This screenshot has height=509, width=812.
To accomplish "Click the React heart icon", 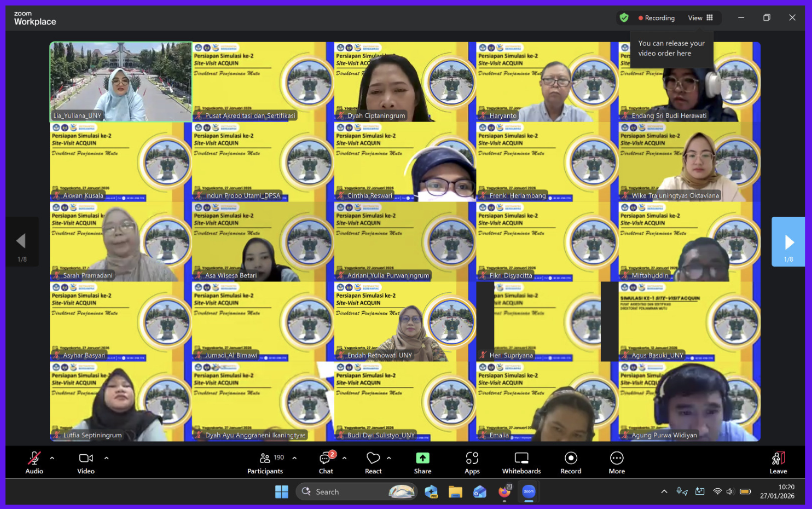I will (373, 462).
